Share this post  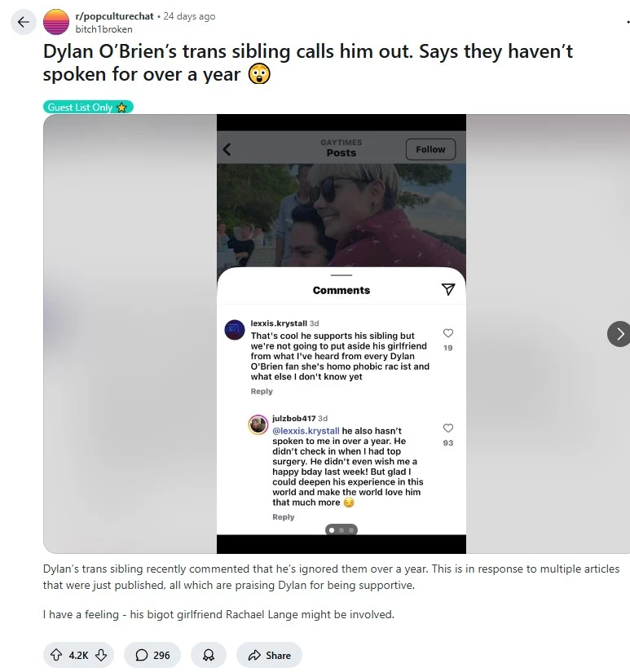point(269,655)
